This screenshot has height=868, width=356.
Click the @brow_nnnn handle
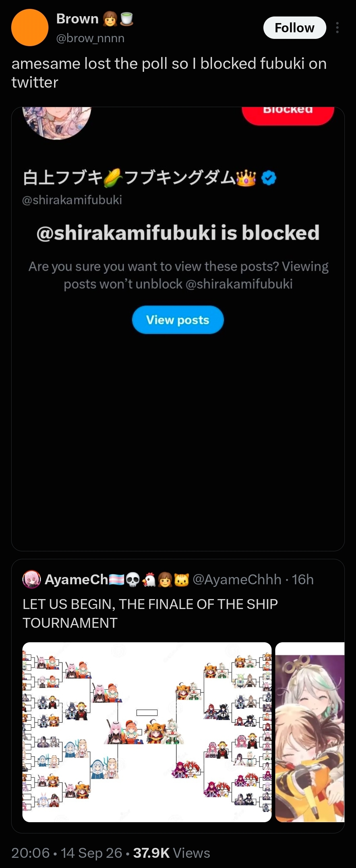click(x=90, y=38)
